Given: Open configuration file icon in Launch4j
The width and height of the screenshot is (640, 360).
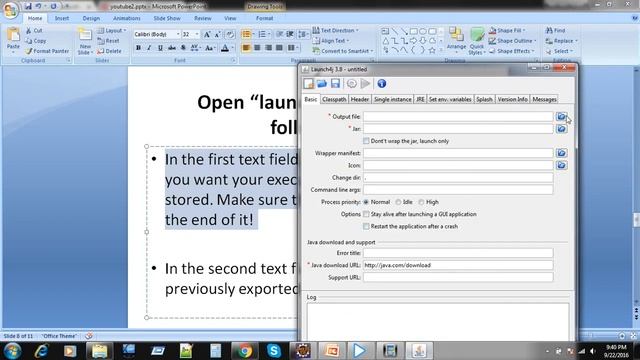Looking at the screenshot, I should pyautogui.click(x=322, y=84).
